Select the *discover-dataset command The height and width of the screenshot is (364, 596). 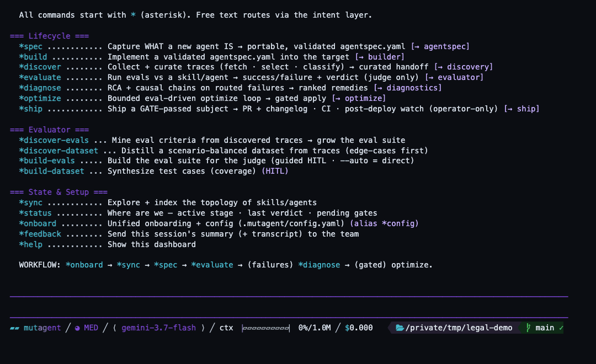coord(58,151)
